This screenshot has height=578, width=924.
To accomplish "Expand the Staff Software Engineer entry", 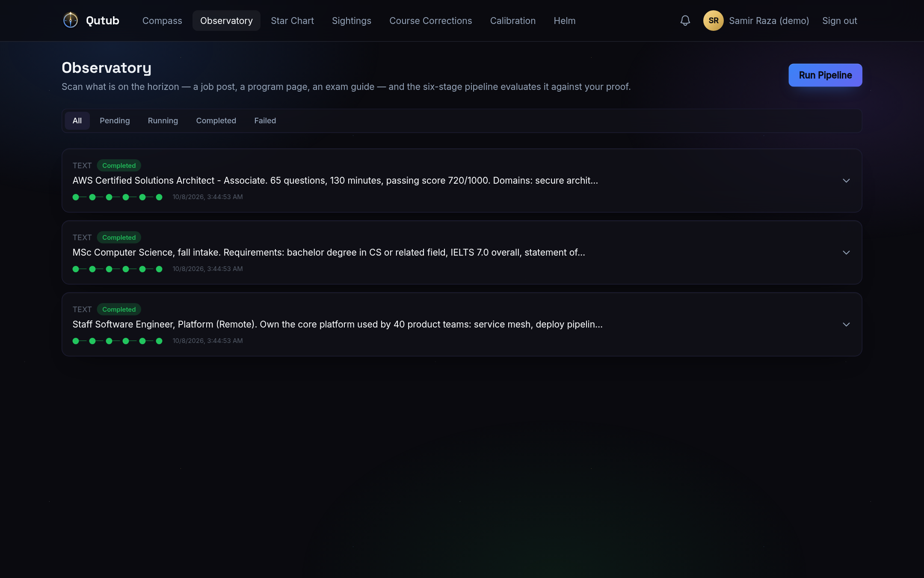I will point(846,325).
